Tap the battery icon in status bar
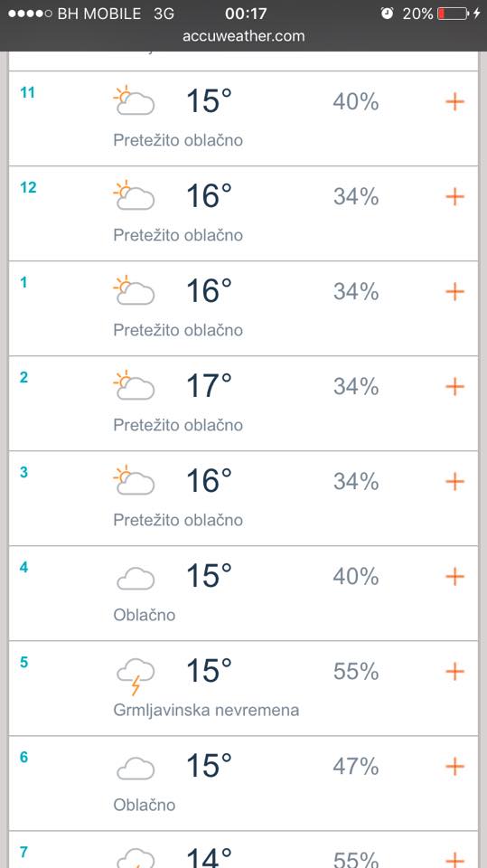The image size is (487, 868). click(x=453, y=14)
